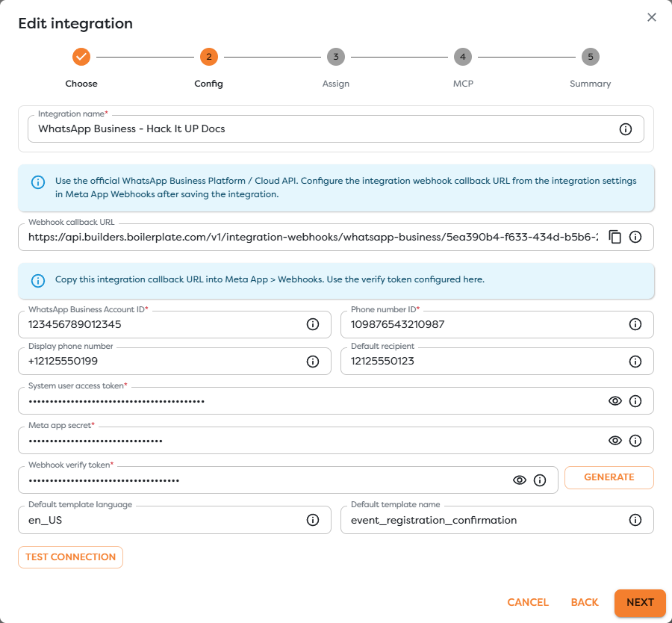Reveal the Webhook verify token
The height and width of the screenshot is (623, 672).
pyautogui.click(x=520, y=480)
